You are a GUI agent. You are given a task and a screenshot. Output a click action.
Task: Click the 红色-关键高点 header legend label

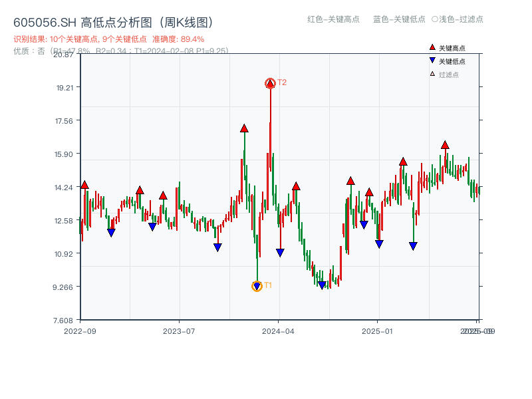(x=332, y=20)
